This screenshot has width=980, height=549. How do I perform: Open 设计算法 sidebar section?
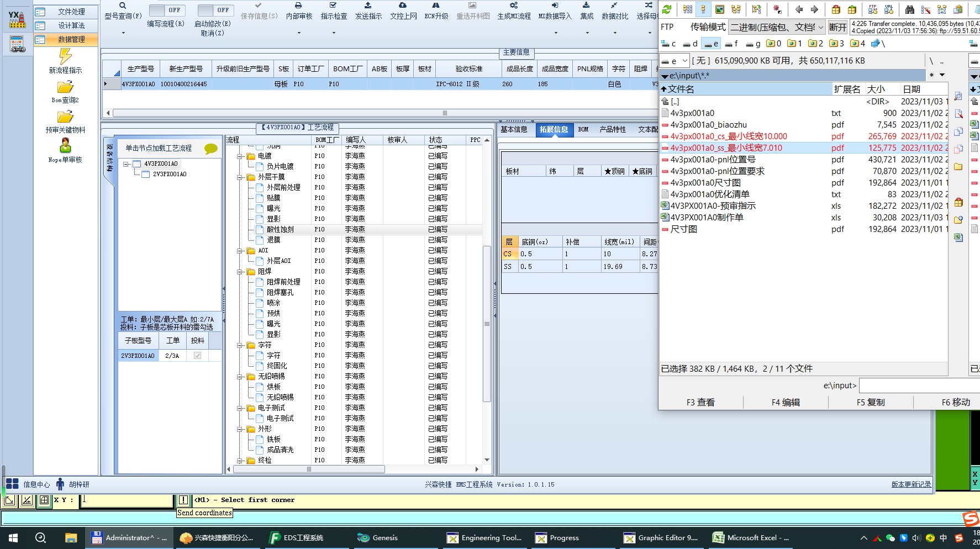point(66,25)
